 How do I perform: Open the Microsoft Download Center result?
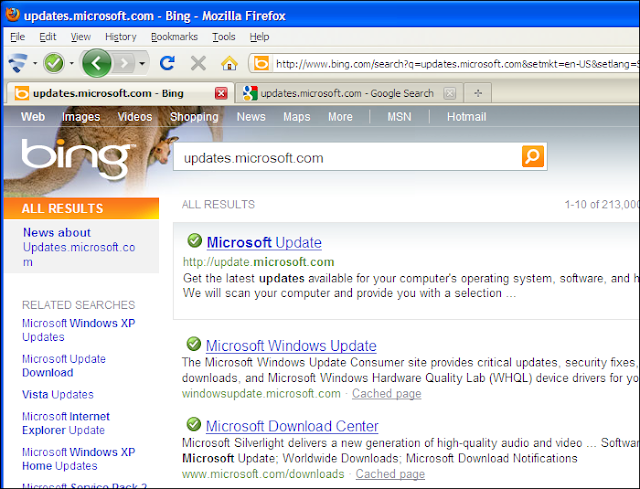tap(292, 426)
